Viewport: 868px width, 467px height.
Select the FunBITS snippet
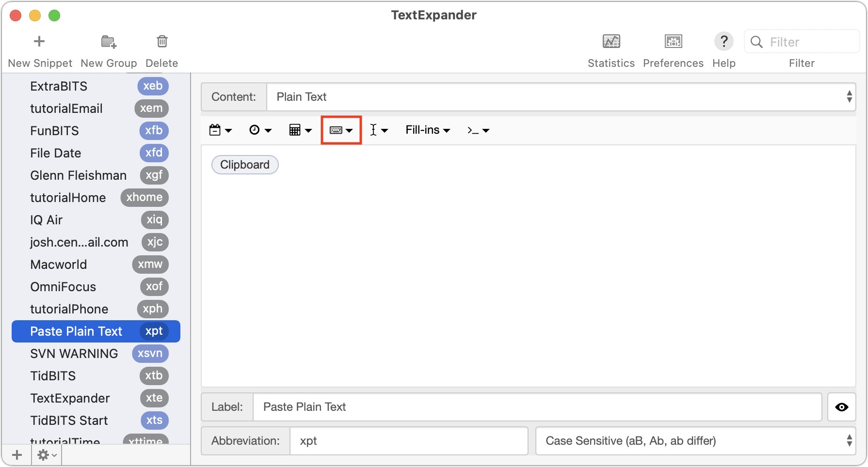(96, 131)
